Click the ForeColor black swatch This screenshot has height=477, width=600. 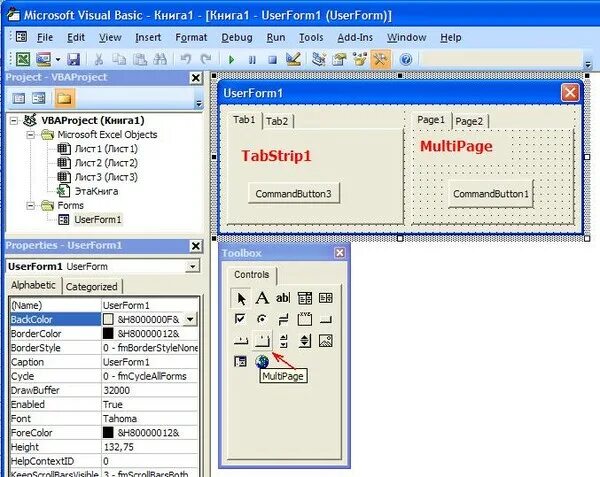tap(108, 433)
